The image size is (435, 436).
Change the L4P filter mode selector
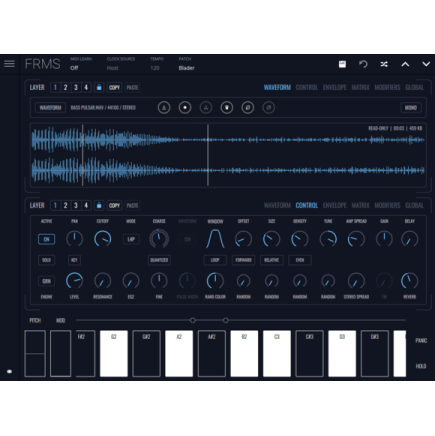131,239
